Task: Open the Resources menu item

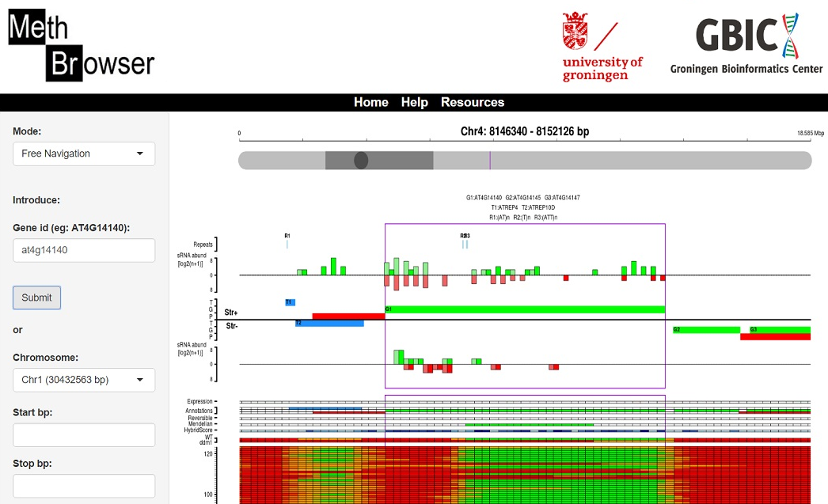Action: point(472,102)
